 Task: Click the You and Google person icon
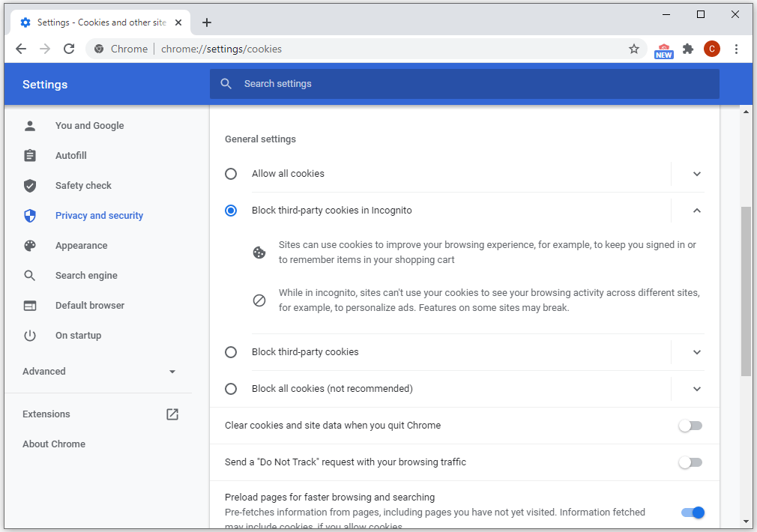[30, 126]
